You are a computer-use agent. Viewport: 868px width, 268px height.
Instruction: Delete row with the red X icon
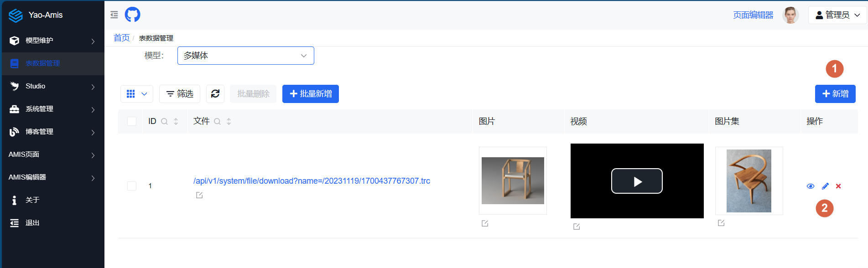click(838, 186)
